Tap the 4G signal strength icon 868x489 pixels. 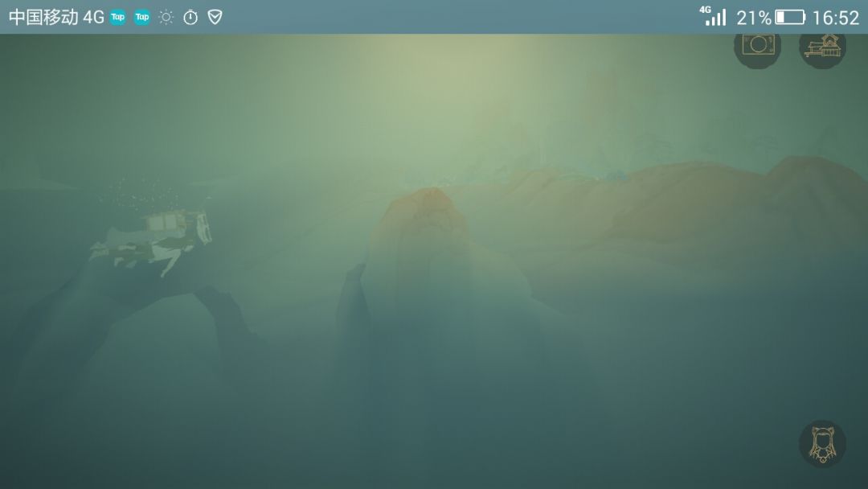click(x=712, y=16)
